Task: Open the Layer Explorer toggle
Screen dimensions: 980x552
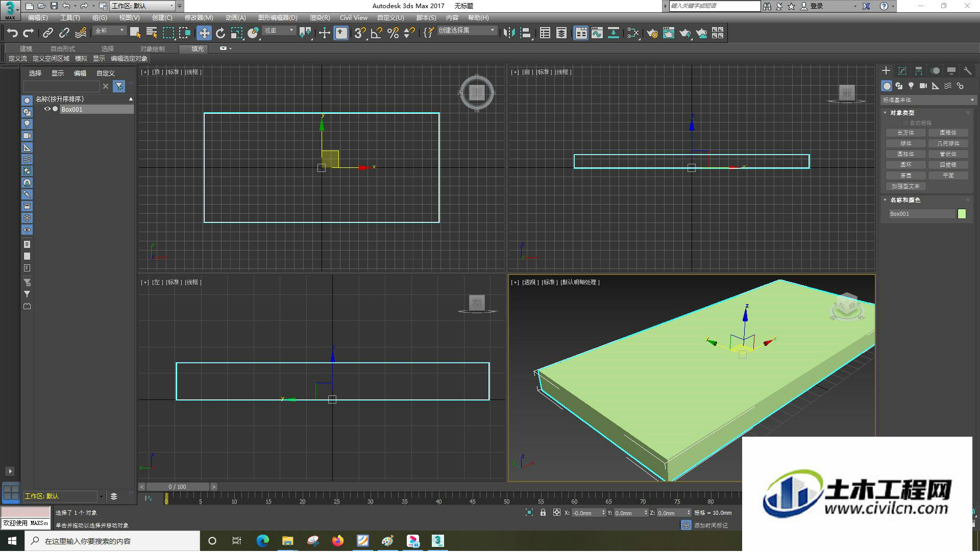Action: (561, 33)
